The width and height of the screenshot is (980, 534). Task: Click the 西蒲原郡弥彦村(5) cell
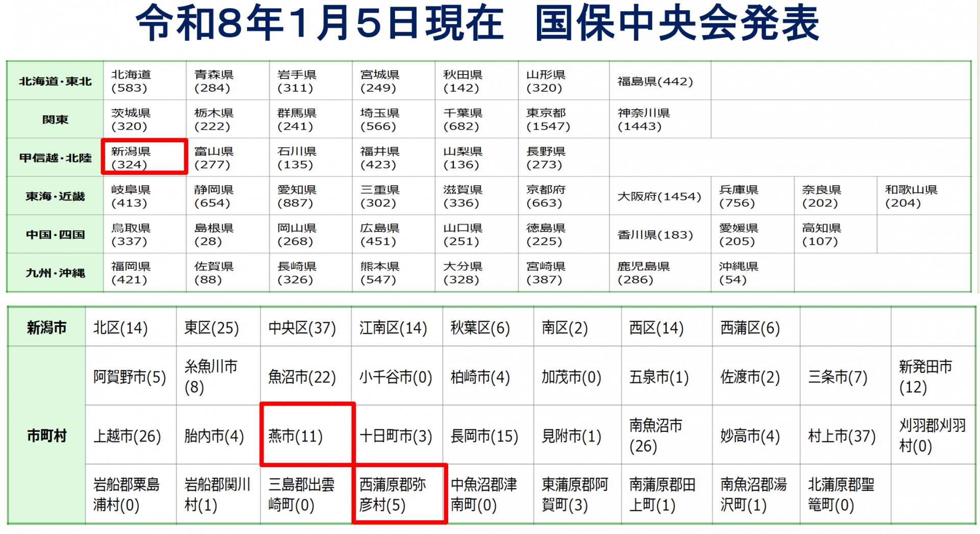pos(399,494)
